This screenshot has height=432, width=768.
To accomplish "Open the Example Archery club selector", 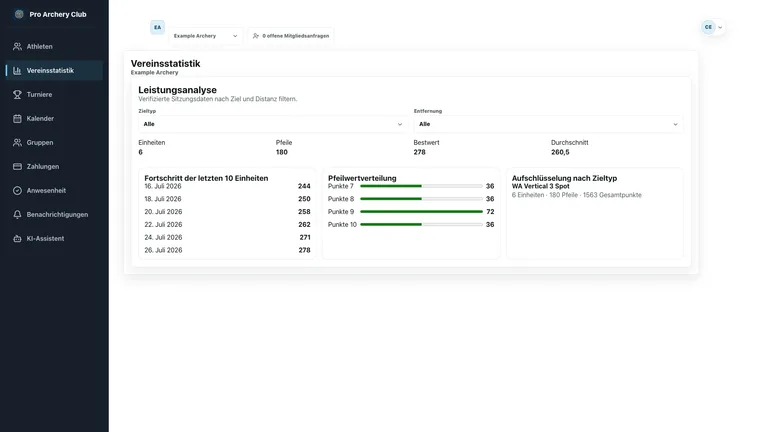I will pos(206,36).
